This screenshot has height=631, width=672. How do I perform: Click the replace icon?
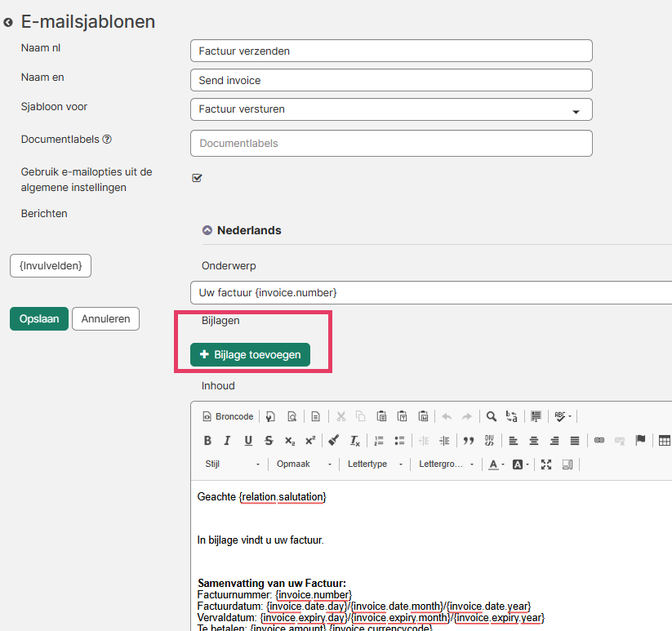coord(512,416)
